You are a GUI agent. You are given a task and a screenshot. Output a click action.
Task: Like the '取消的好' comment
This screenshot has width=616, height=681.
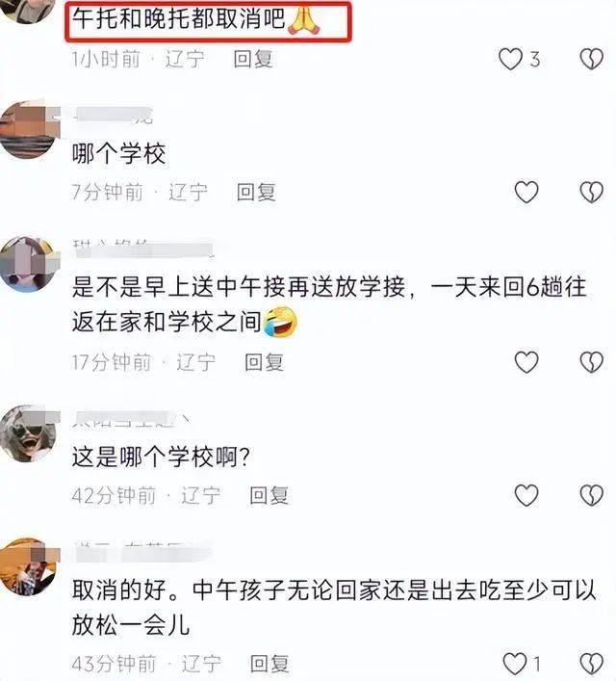[514, 664]
